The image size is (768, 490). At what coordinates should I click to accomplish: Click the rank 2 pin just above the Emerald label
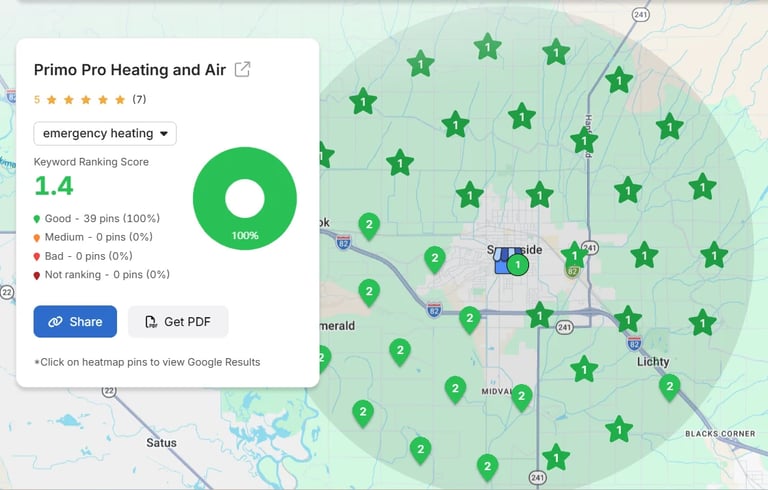tap(369, 293)
